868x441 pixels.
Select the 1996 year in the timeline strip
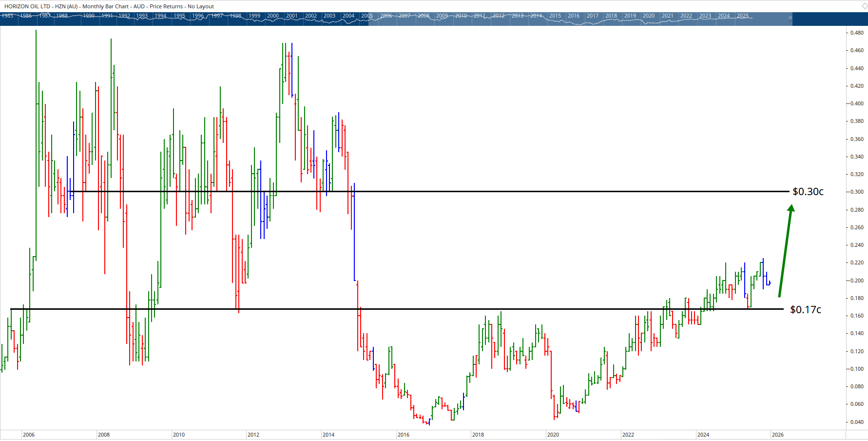[x=198, y=16]
